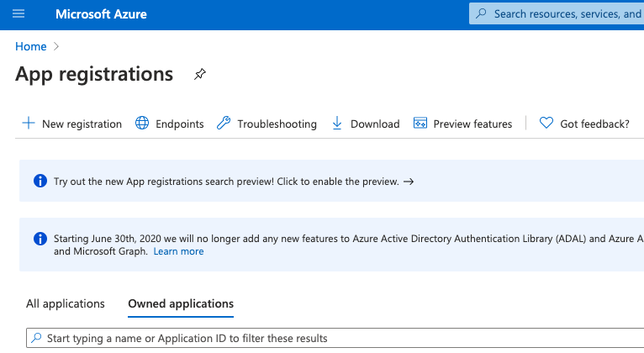Click the 'Starting June 30th, 2020' notice text
The width and height of the screenshot is (644, 353).
click(348, 245)
